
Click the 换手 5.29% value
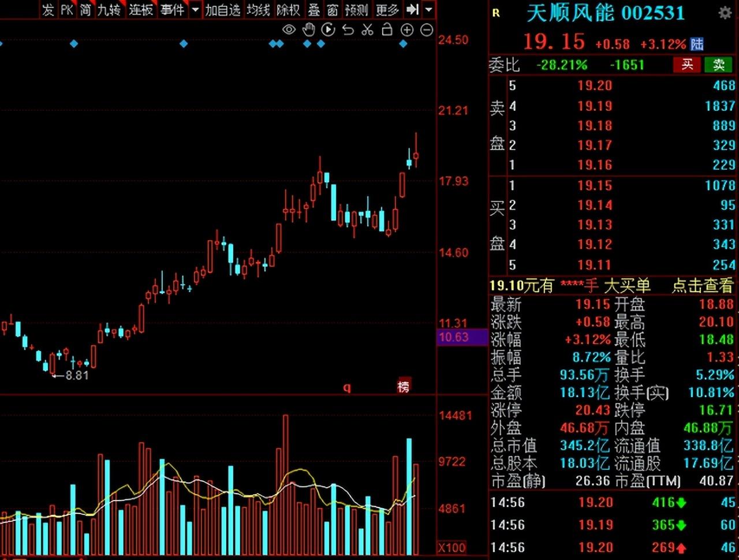pyautogui.click(x=715, y=375)
